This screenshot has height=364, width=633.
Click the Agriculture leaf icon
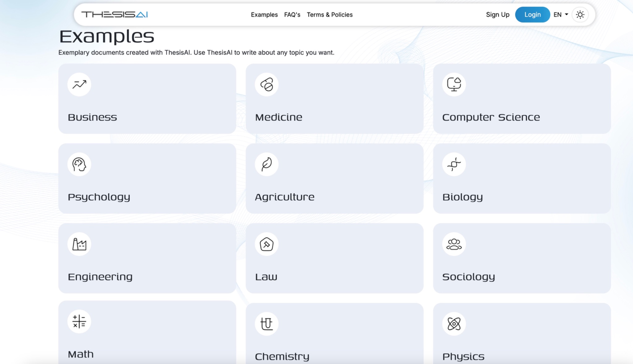pos(266,164)
